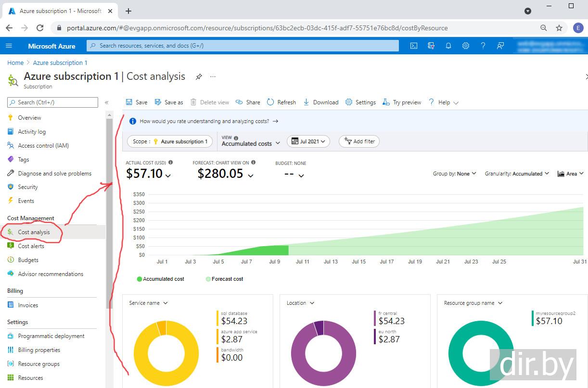Click the Add filter button
This screenshot has height=388, width=588.
359,141
